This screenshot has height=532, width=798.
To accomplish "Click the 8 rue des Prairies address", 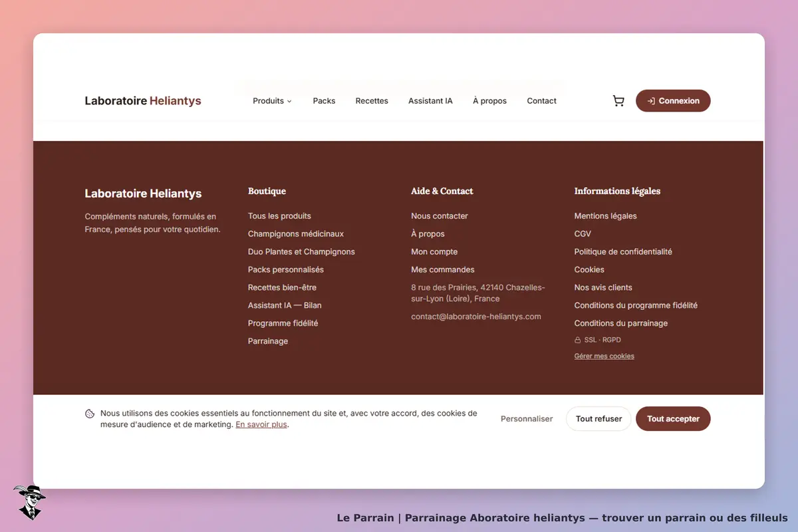I will (478, 293).
